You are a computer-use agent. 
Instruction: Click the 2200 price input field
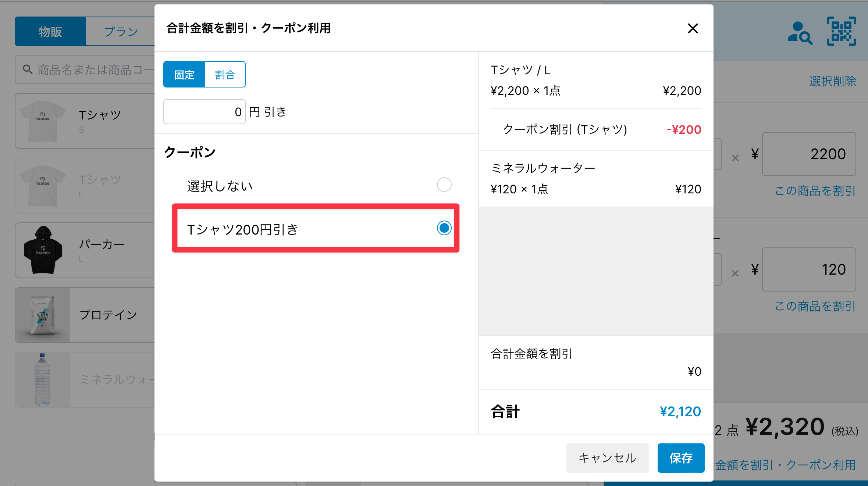pyautogui.click(x=809, y=154)
